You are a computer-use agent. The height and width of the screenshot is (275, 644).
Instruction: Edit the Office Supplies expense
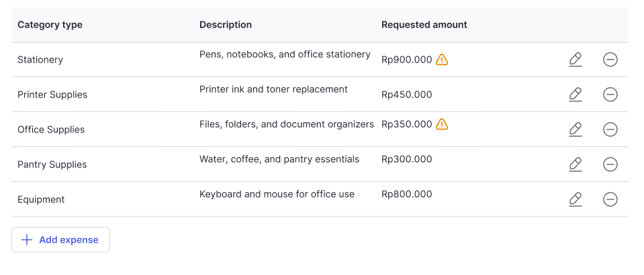(x=575, y=130)
